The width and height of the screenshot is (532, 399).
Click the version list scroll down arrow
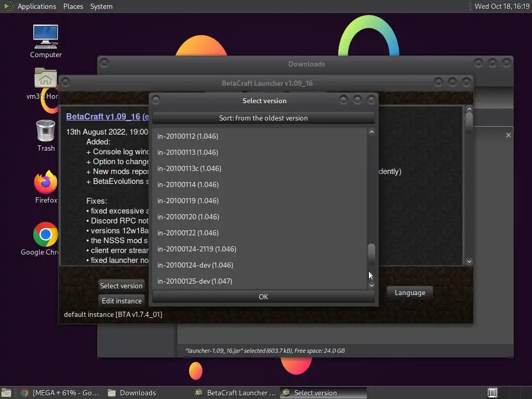click(x=371, y=285)
